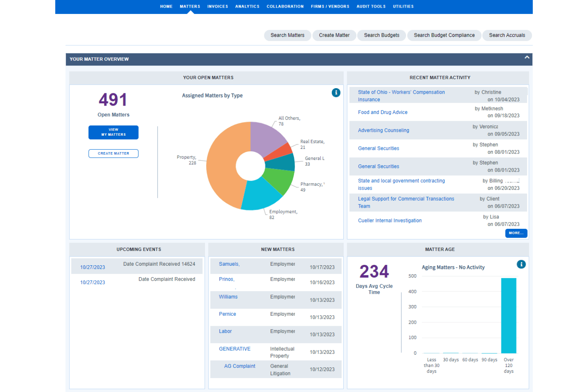The image size is (588, 392).
Task: Open Advertising Counseling matter
Action: point(383,130)
